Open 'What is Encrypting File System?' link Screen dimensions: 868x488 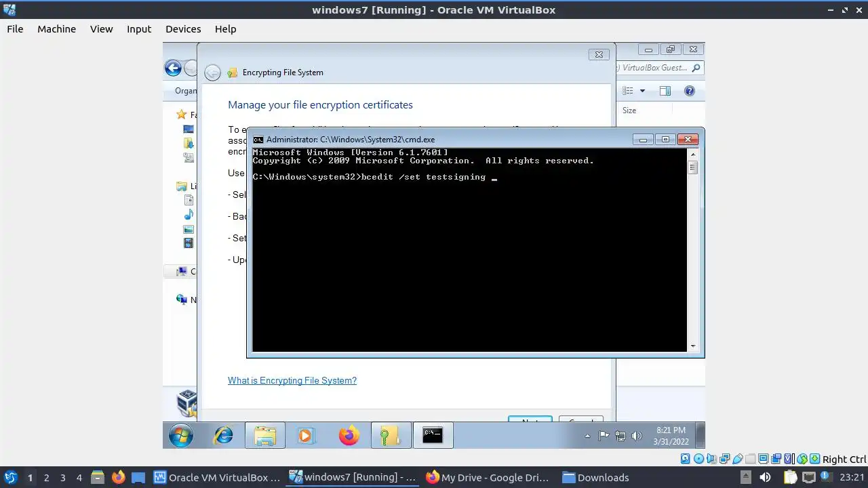[x=292, y=380]
